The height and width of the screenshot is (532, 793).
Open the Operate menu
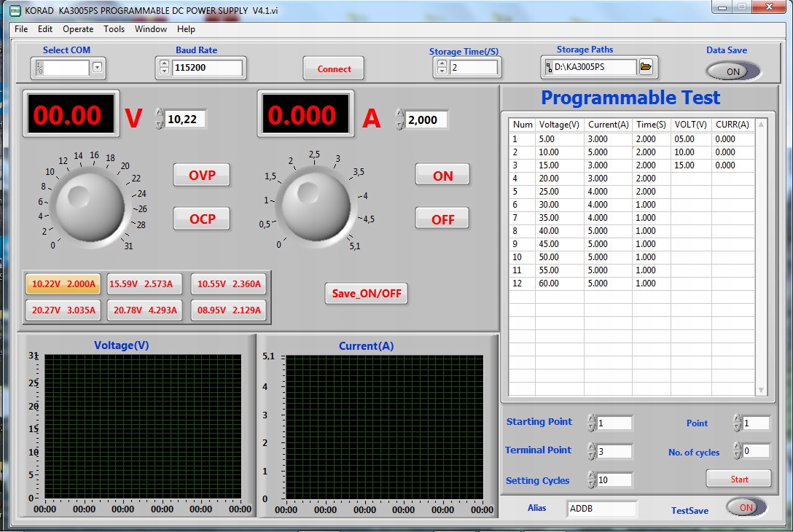click(x=78, y=29)
